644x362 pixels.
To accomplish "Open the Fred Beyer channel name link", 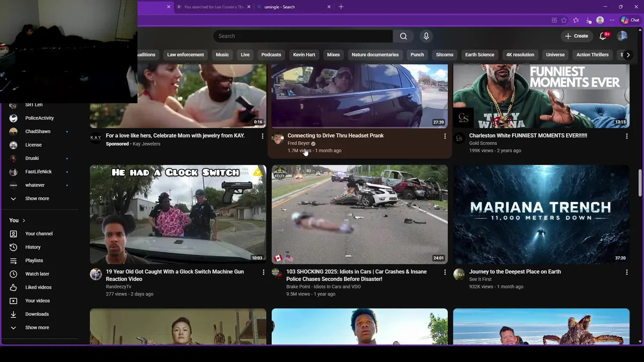I will pyautogui.click(x=298, y=143).
